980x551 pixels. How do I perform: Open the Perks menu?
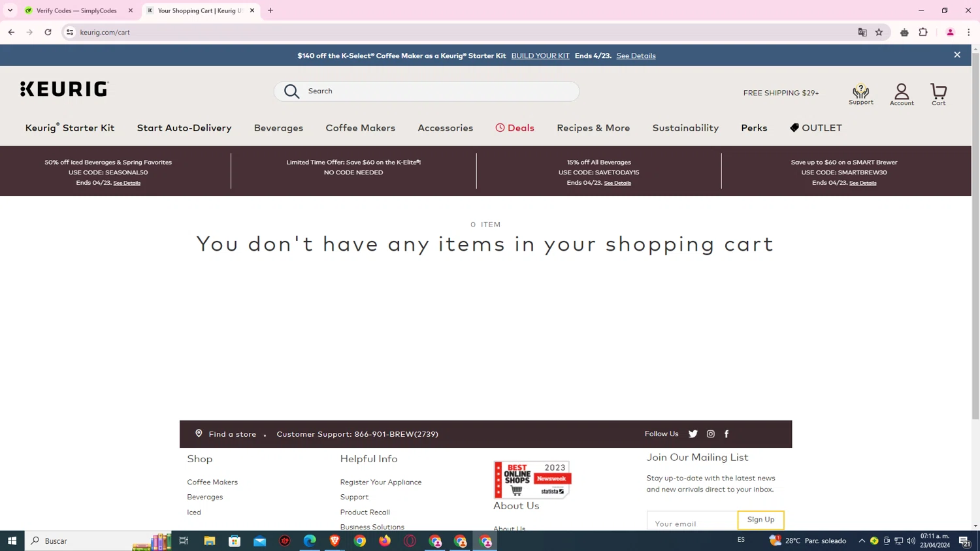754,128
